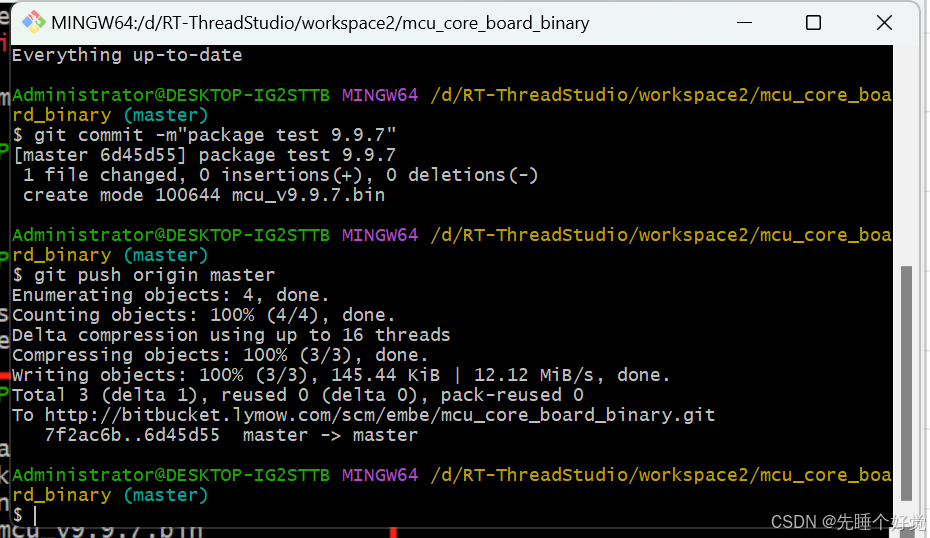930x538 pixels.
Task: Click the 'Everything up-to-date' output line
Action: pyautogui.click(x=127, y=55)
